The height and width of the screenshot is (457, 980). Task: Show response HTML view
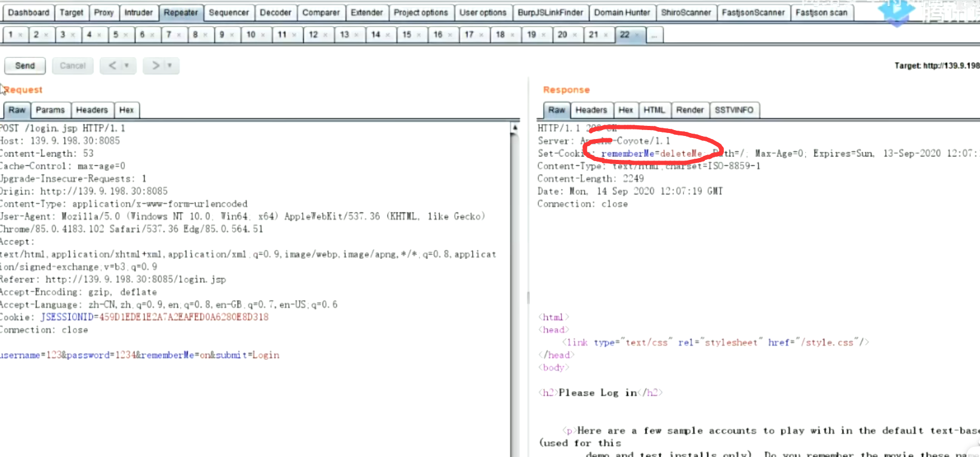pos(654,110)
